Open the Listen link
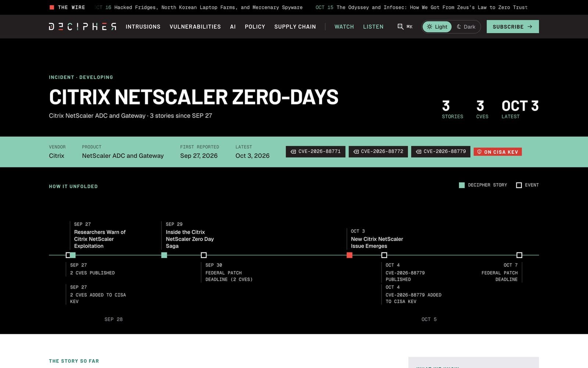588x368 pixels. pyautogui.click(x=373, y=26)
